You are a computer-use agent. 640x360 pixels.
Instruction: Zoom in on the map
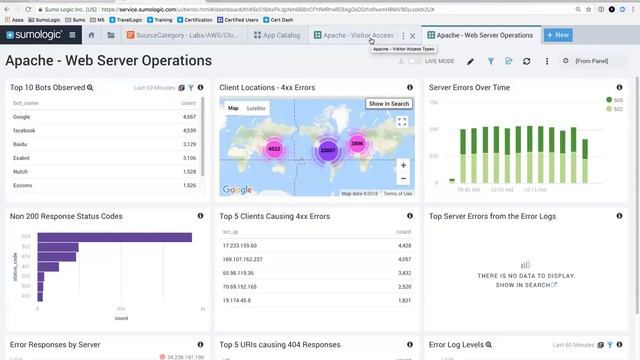(x=403, y=165)
